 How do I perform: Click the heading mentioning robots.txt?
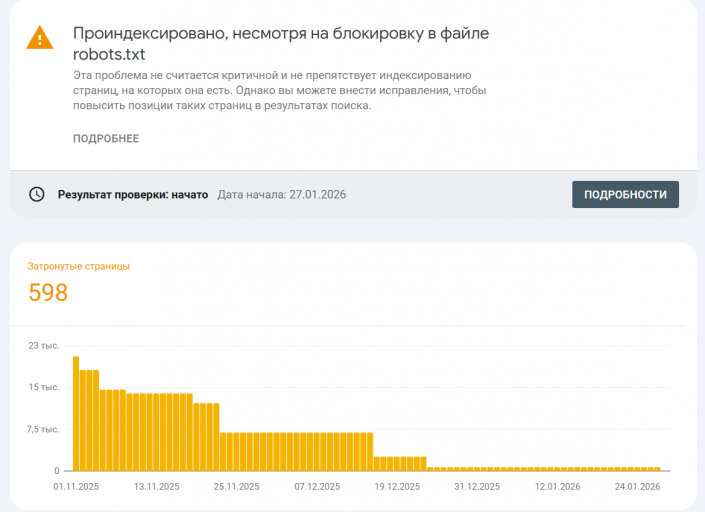tap(281, 44)
